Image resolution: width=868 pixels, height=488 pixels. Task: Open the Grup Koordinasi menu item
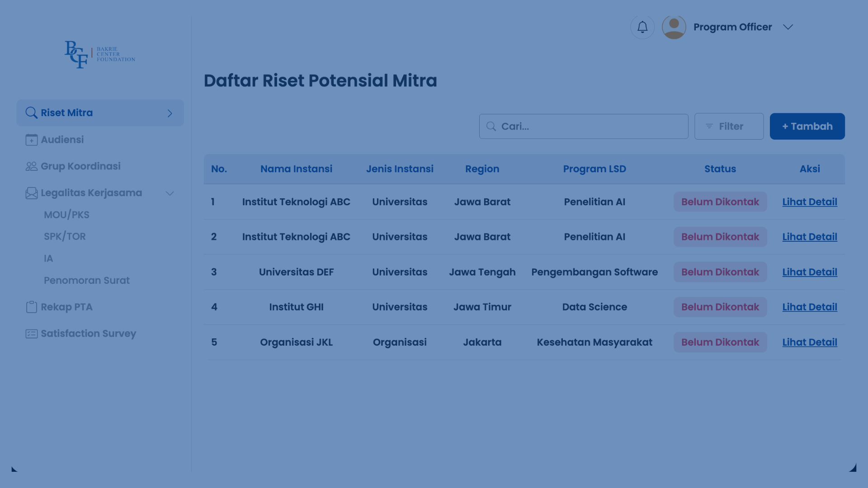[x=80, y=166]
